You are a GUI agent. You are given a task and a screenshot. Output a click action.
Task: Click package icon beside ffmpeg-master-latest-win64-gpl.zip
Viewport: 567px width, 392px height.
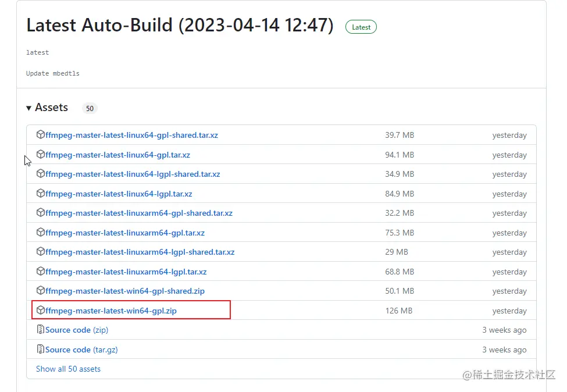(41, 310)
